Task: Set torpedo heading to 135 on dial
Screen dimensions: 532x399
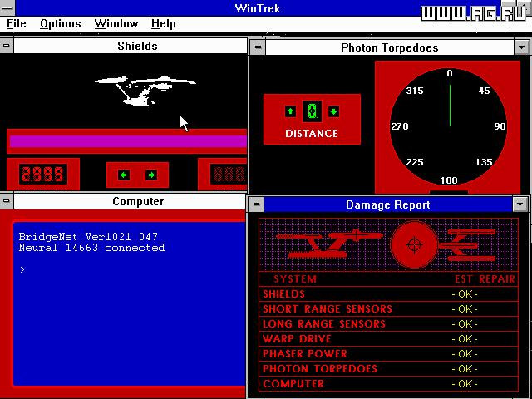Action: pyautogui.click(x=484, y=162)
